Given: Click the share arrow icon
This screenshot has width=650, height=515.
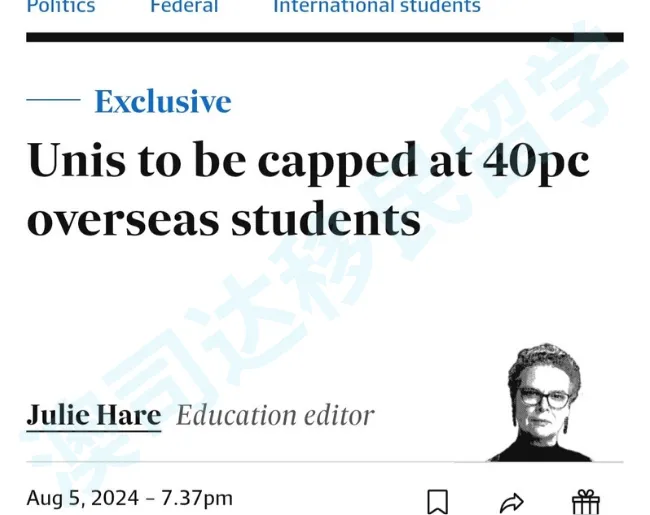Looking at the screenshot, I should tap(511, 501).
